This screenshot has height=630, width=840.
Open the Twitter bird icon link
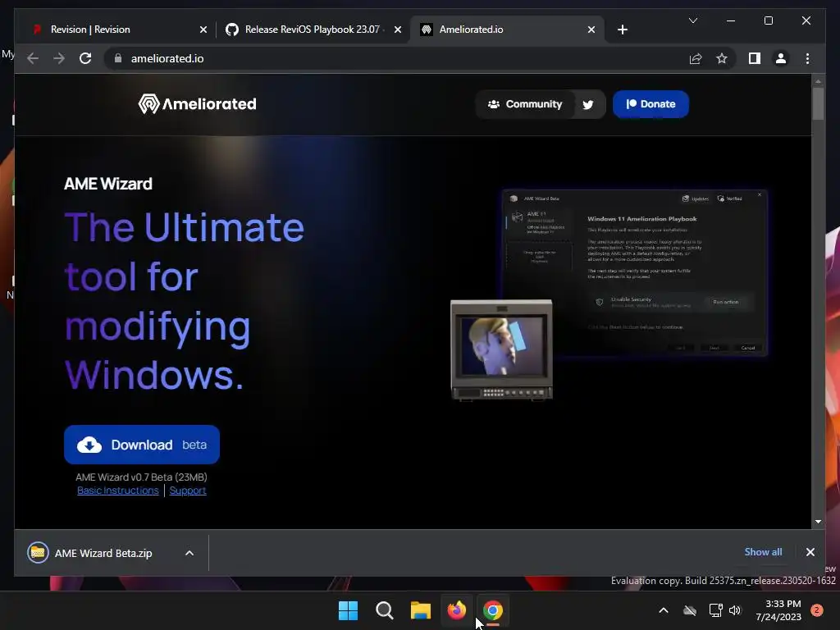(587, 104)
